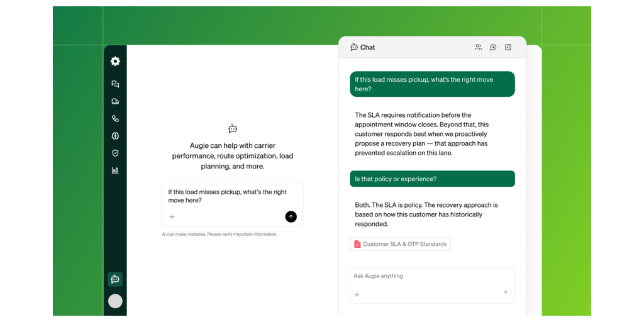Click the shield checkmark icon
Screen dimensions: 644x322
(115, 153)
